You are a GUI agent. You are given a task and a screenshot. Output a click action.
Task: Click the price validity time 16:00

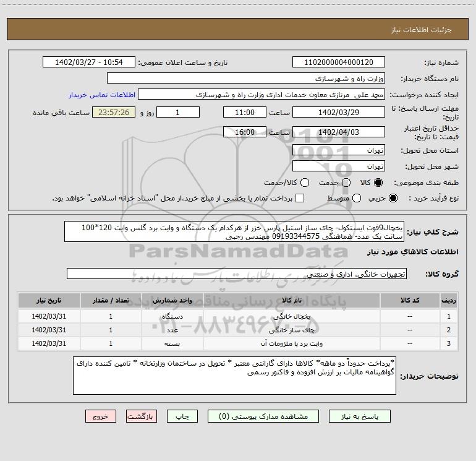[x=245, y=132]
